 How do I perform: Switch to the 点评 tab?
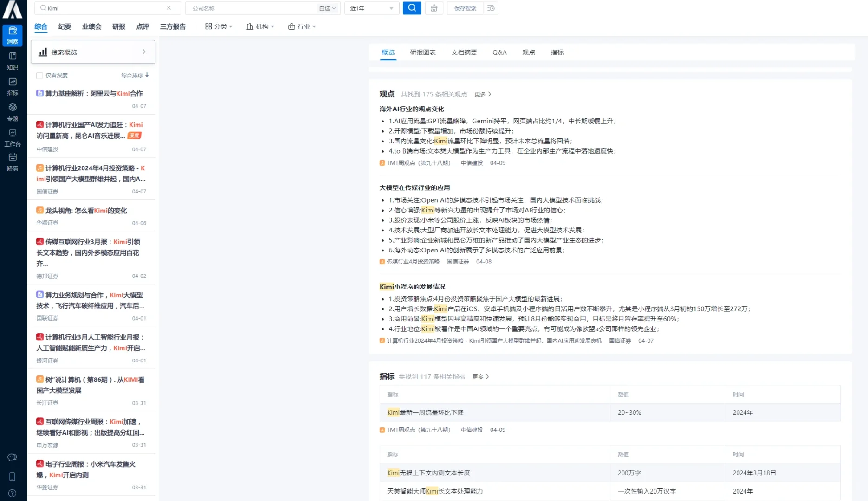pyautogui.click(x=143, y=26)
